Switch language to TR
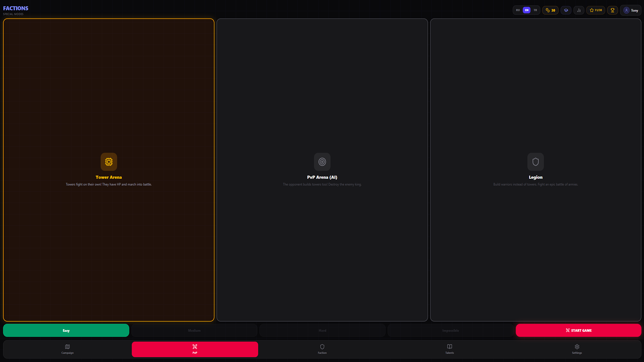 tap(535, 10)
